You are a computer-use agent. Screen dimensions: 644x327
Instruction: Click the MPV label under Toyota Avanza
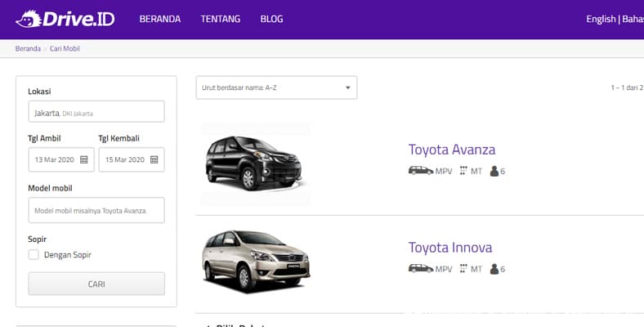click(444, 172)
